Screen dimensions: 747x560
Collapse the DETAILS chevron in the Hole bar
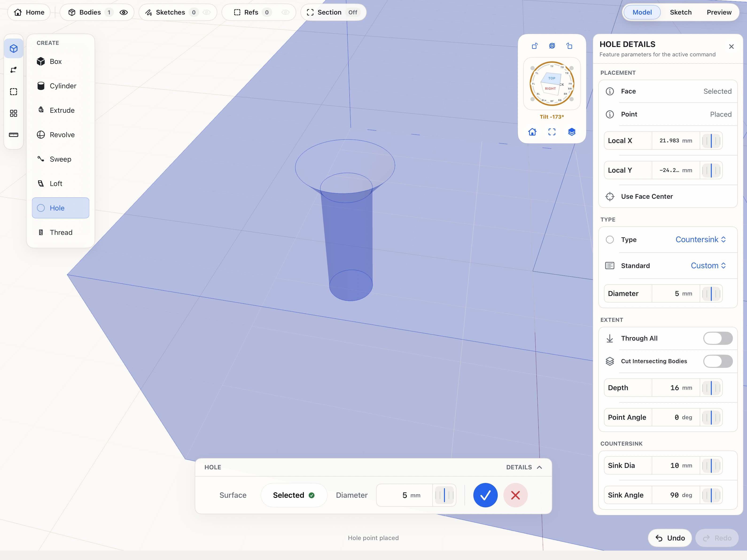coord(540,467)
